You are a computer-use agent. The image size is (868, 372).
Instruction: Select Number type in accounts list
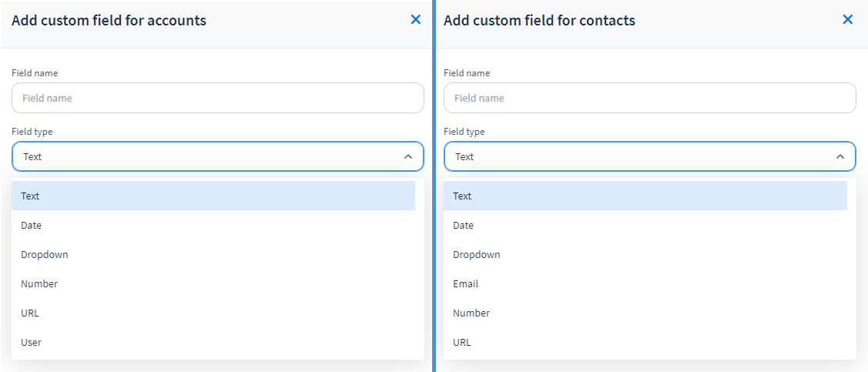[x=213, y=283]
